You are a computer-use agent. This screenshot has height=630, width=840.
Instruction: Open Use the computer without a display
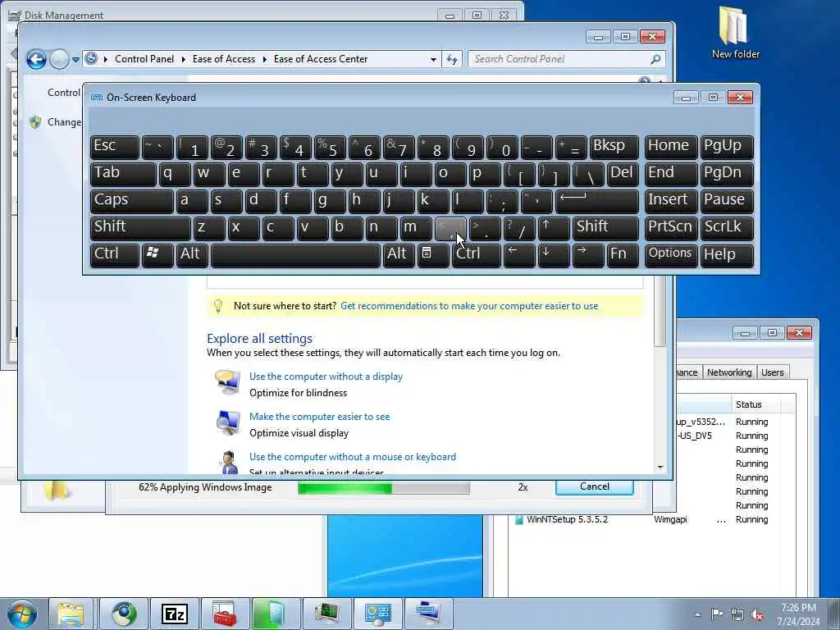(x=326, y=377)
